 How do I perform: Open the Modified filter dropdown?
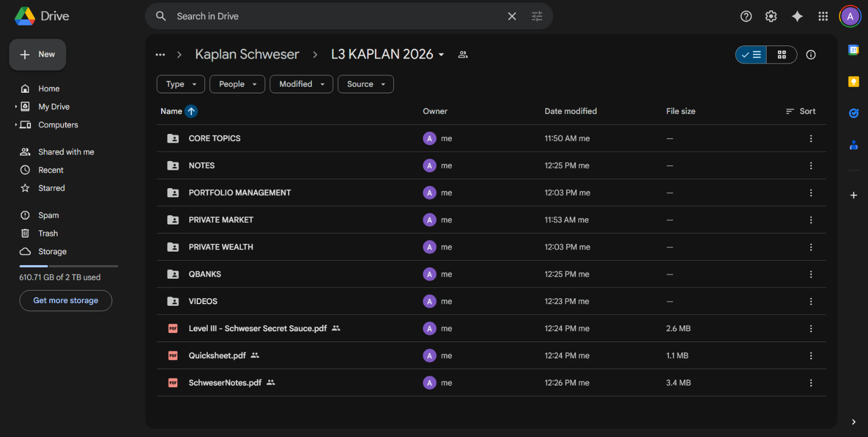click(x=302, y=84)
